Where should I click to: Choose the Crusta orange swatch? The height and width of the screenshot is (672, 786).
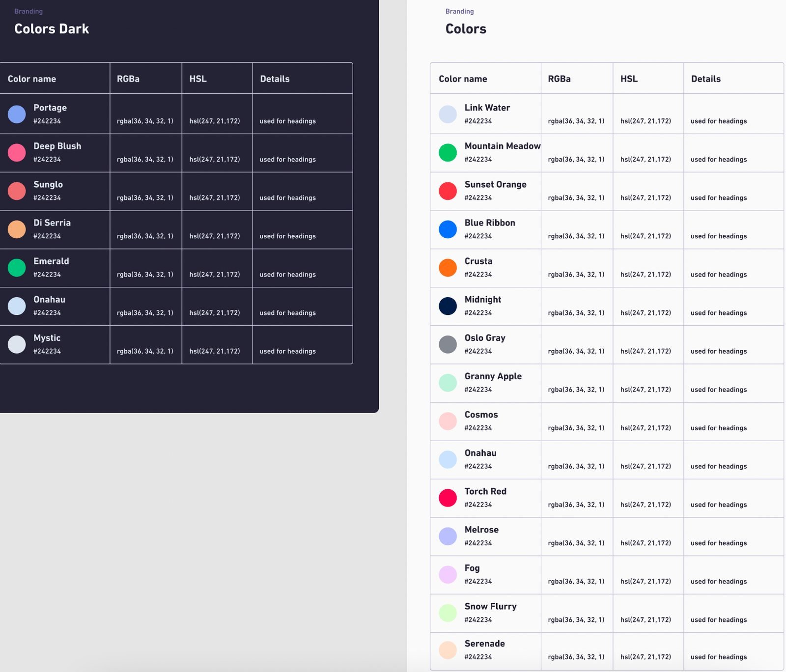point(448,267)
